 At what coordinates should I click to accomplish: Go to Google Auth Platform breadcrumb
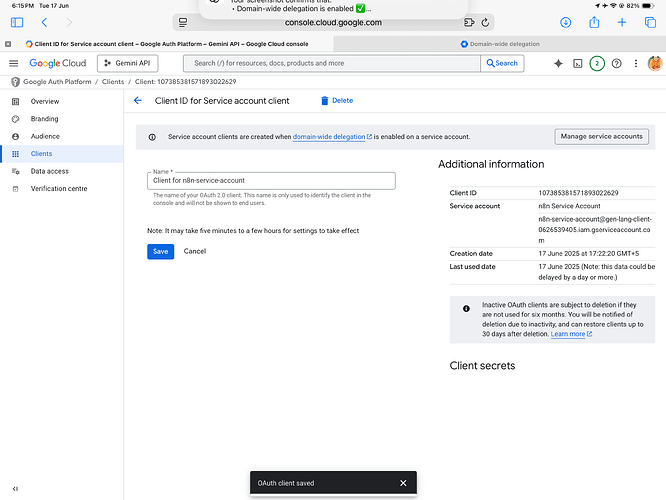[57, 82]
